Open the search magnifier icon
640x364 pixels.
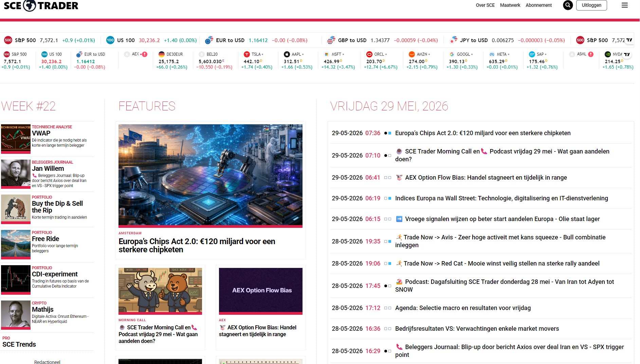(568, 5)
